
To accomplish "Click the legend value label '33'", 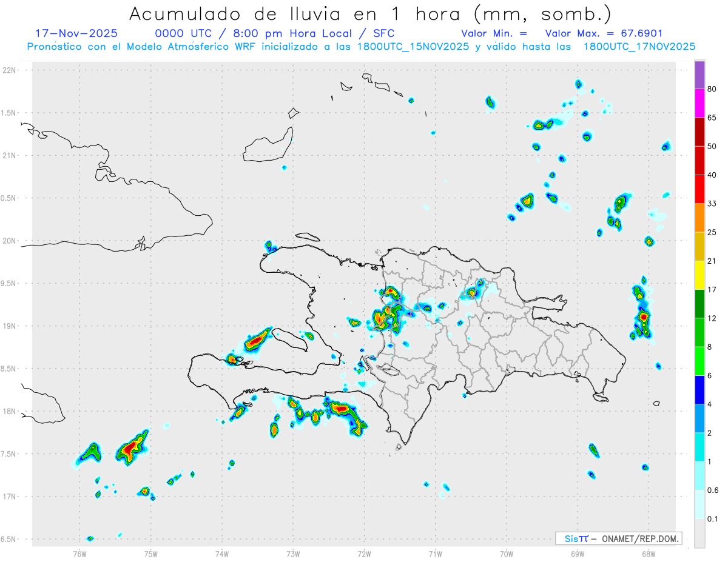I will 712,204.
